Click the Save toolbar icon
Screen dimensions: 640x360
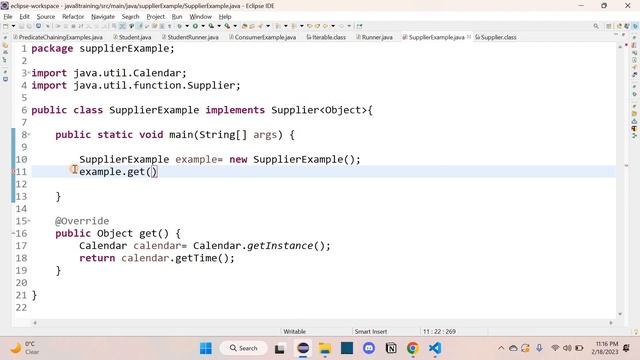22,26
